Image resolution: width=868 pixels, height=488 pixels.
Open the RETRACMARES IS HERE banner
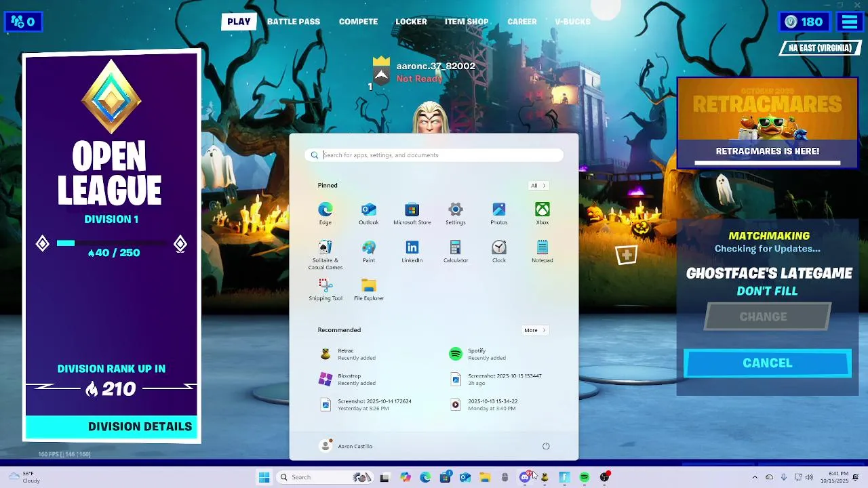(x=768, y=122)
